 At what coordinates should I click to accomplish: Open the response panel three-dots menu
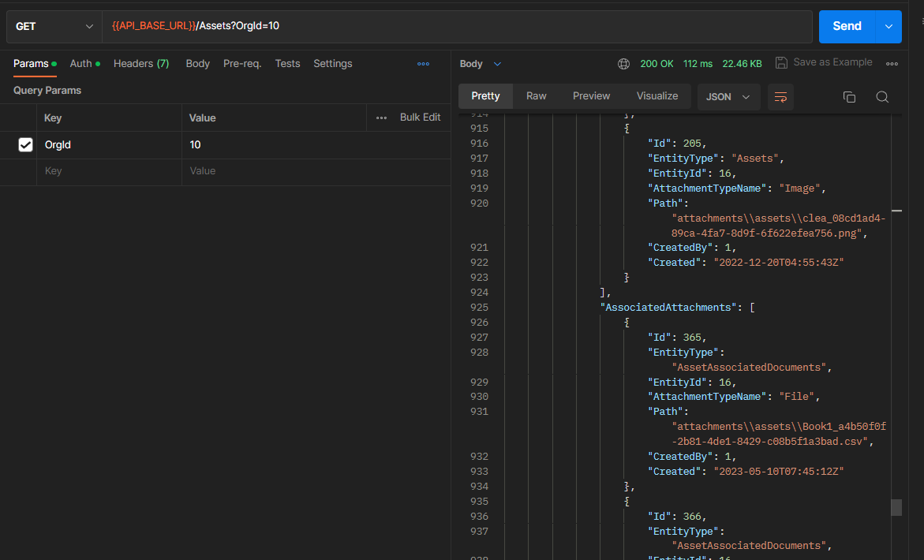(892, 64)
